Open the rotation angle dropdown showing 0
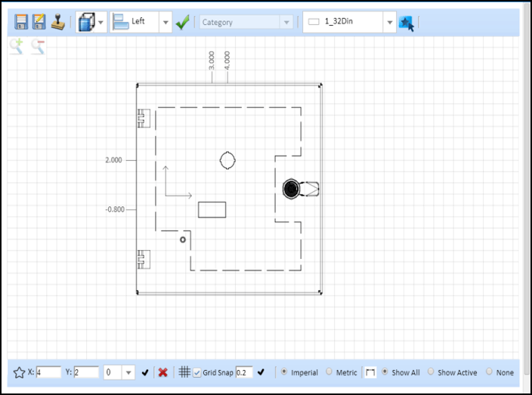Viewport: 532px width, 395px height. click(x=119, y=372)
